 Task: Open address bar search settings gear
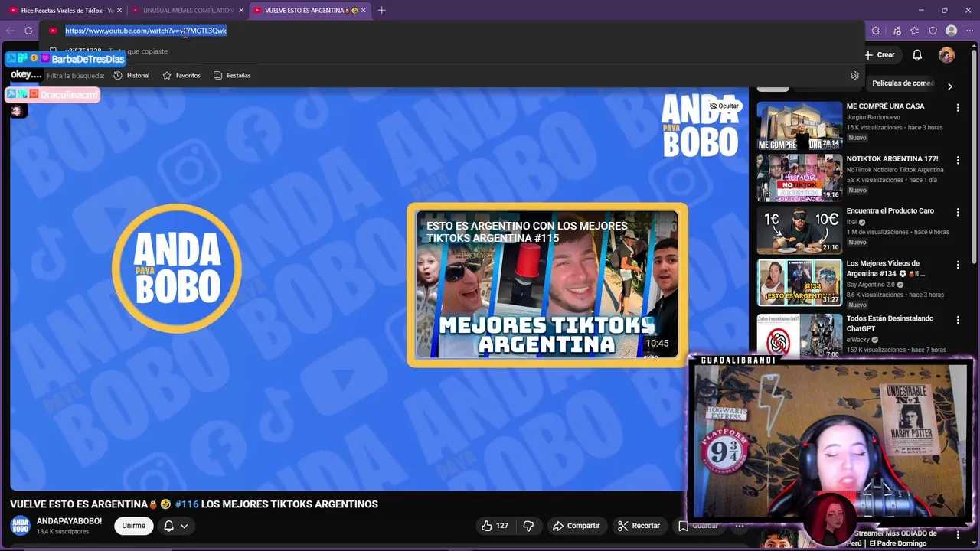(x=855, y=75)
